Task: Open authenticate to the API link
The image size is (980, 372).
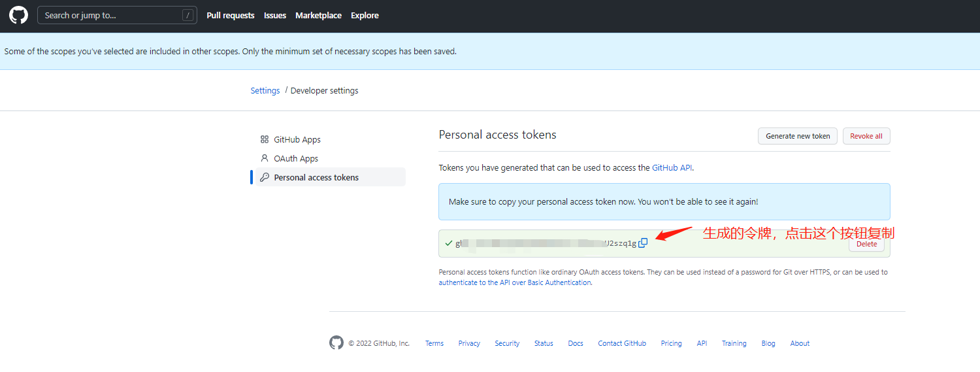Action: [515, 283]
